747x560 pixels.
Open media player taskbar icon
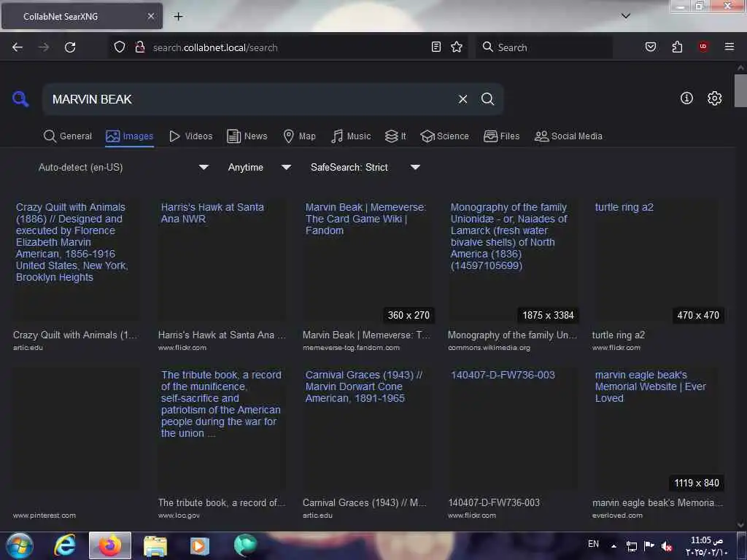coord(200,545)
